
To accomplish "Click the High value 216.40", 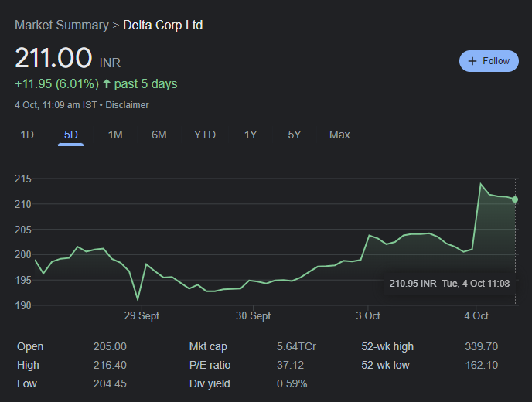I will [x=110, y=365].
